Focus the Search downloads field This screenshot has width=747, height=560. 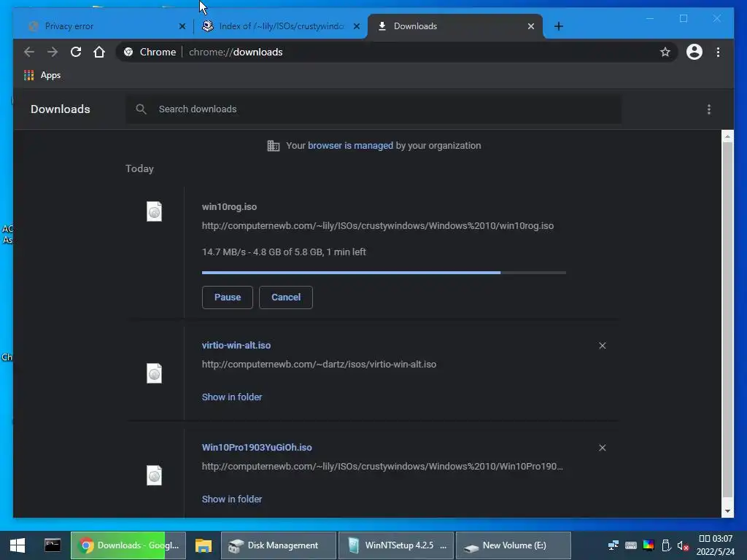[x=373, y=109]
